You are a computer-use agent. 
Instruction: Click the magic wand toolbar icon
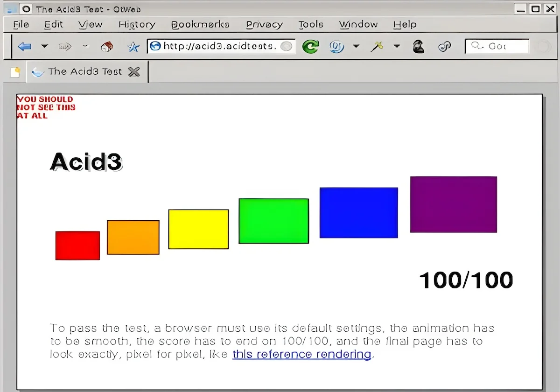pos(377,46)
